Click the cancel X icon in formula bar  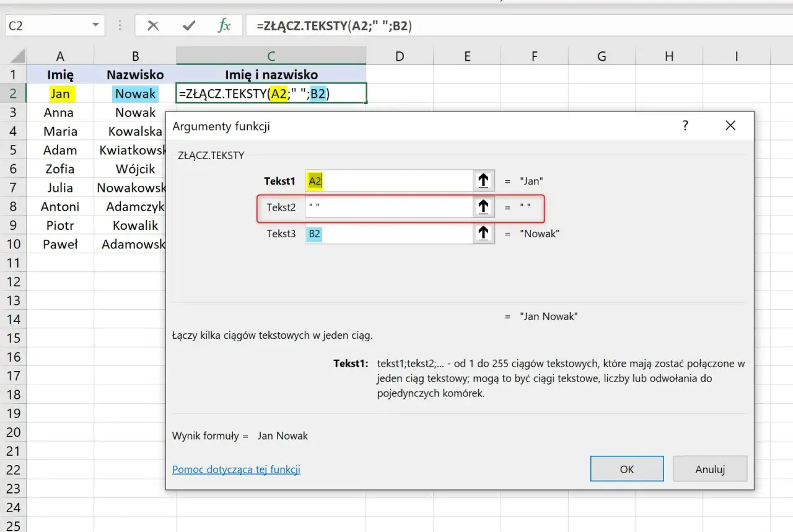click(152, 25)
